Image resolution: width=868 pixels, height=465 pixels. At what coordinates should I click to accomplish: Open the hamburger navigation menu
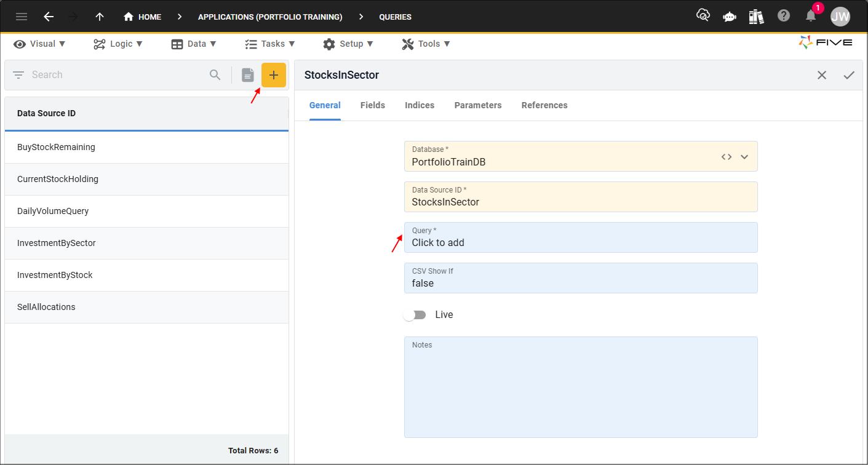(22, 17)
